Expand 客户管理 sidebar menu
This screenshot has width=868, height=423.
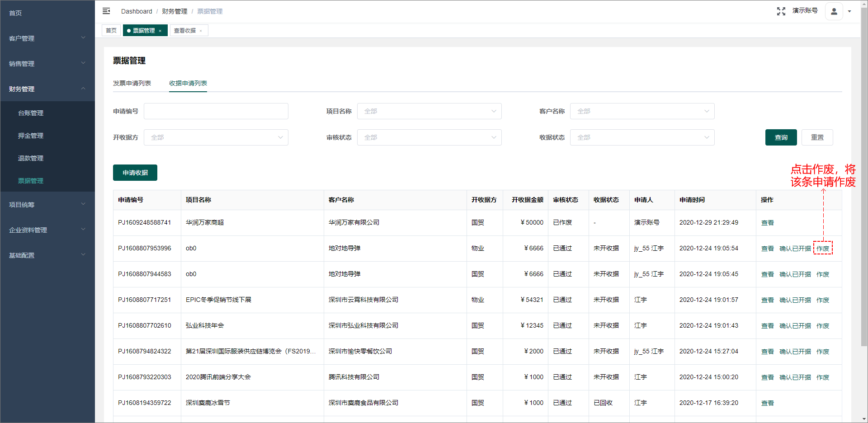coord(47,38)
